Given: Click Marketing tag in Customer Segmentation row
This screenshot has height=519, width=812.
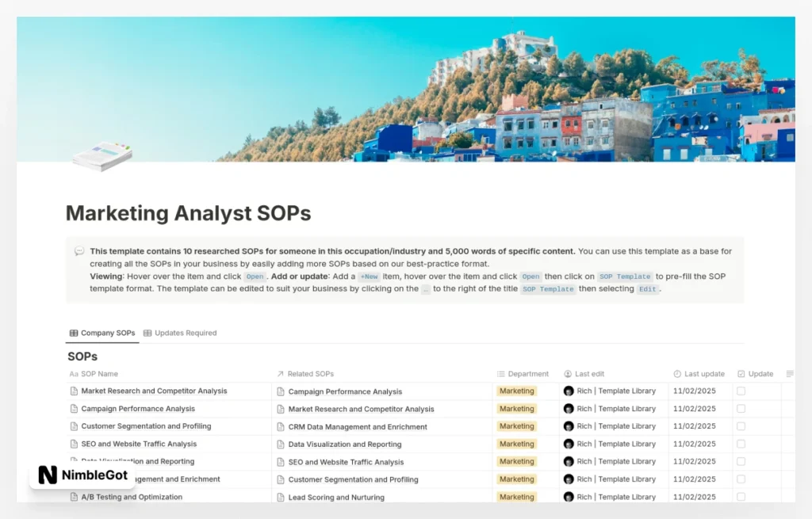Looking at the screenshot, I should pyautogui.click(x=516, y=426).
